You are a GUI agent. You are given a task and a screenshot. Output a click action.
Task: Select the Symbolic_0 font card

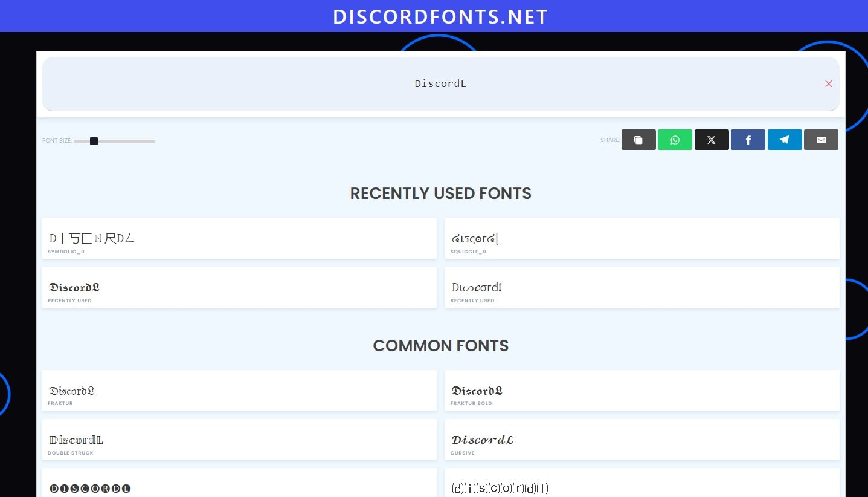point(239,238)
